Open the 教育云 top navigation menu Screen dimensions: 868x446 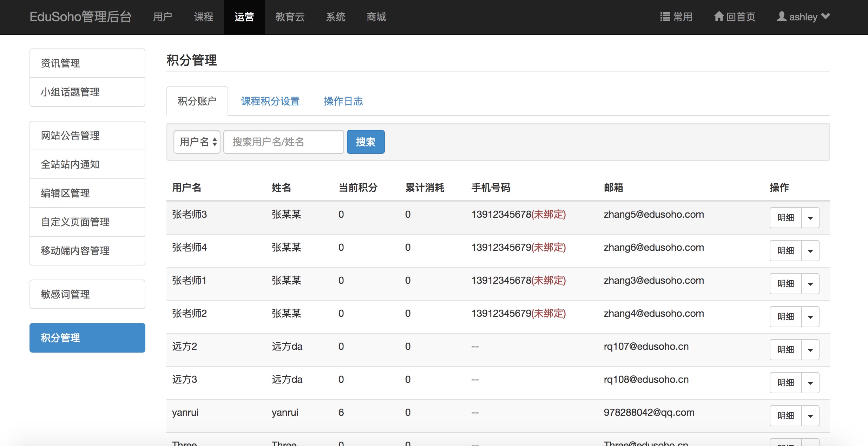(290, 17)
